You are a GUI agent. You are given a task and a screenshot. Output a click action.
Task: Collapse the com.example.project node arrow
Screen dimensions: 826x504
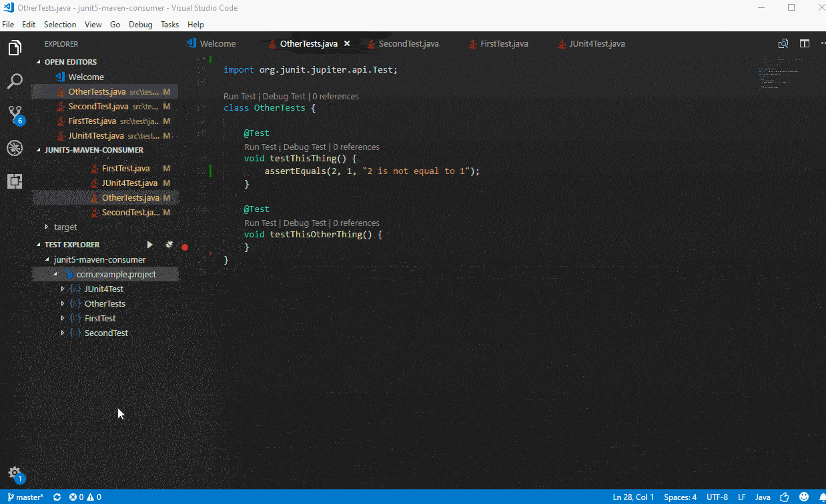pos(56,275)
